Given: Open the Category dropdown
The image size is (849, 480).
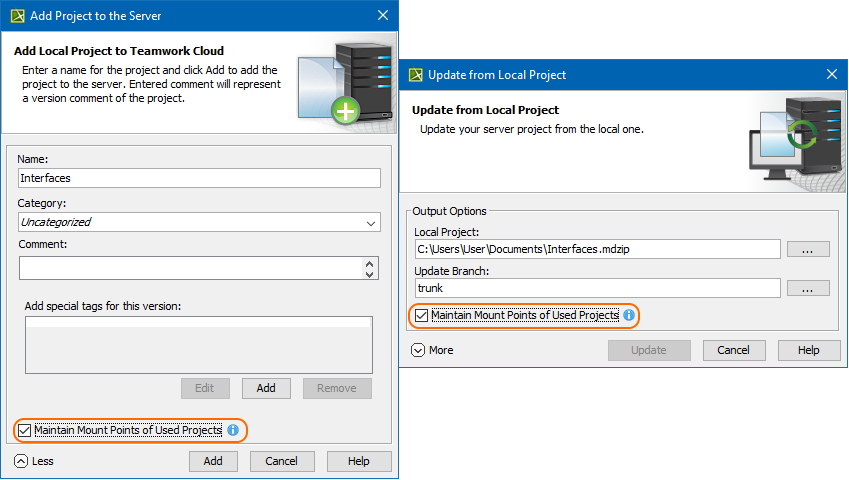Looking at the screenshot, I should pos(199,223).
